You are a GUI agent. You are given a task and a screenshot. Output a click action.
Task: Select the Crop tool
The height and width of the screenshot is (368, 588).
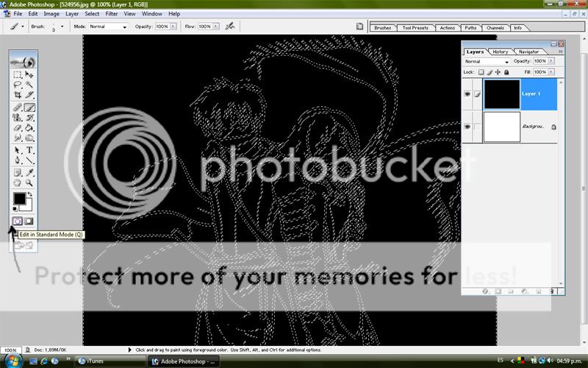18,95
